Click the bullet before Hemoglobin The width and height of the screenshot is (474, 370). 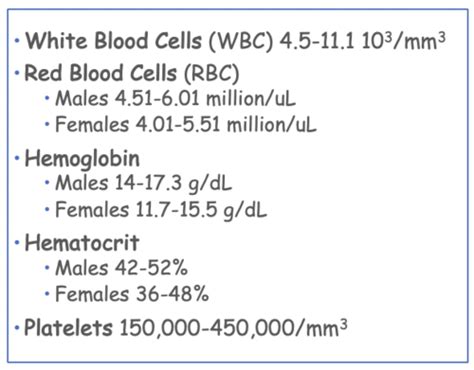click(17, 158)
